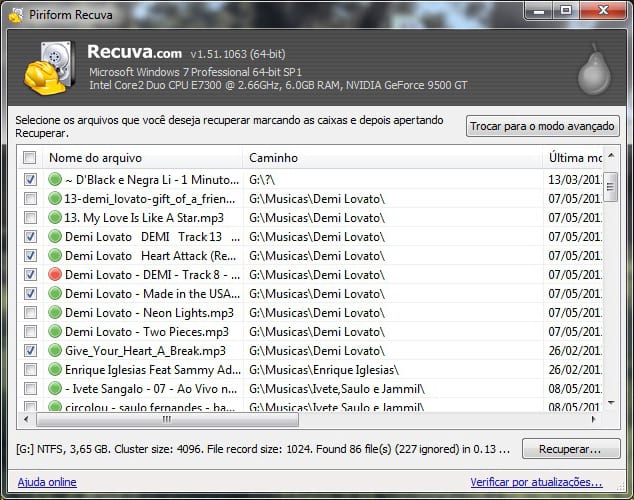
Task: Click green status dot for Give_Your_Heart_A_Break.mp3
Action: click(55, 350)
